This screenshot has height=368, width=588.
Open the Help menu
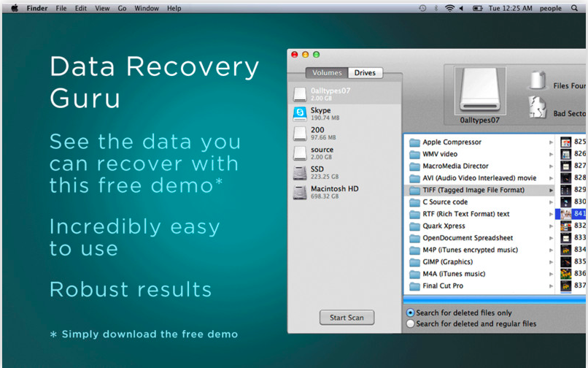point(174,8)
